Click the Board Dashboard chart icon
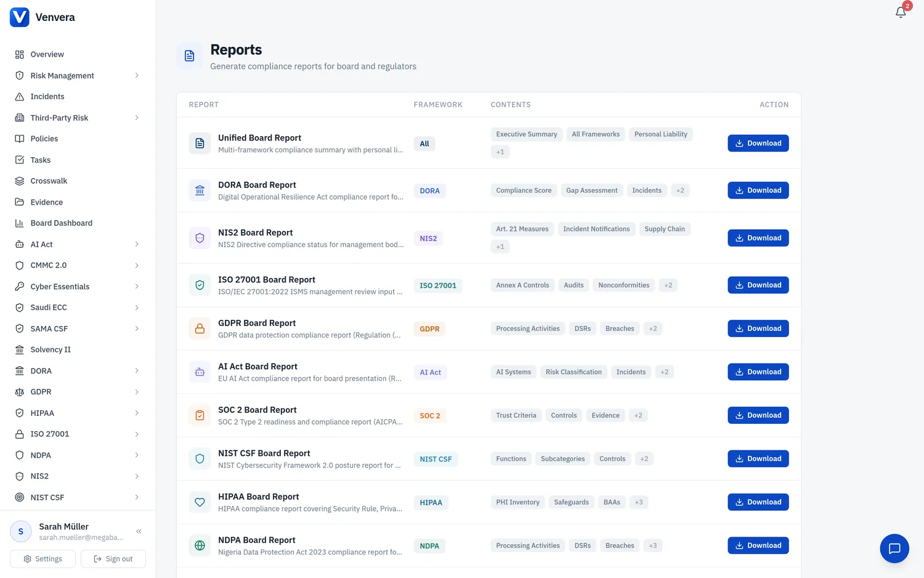The width and height of the screenshot is (924, 578). pyautogui.click(x=20, y=223)
